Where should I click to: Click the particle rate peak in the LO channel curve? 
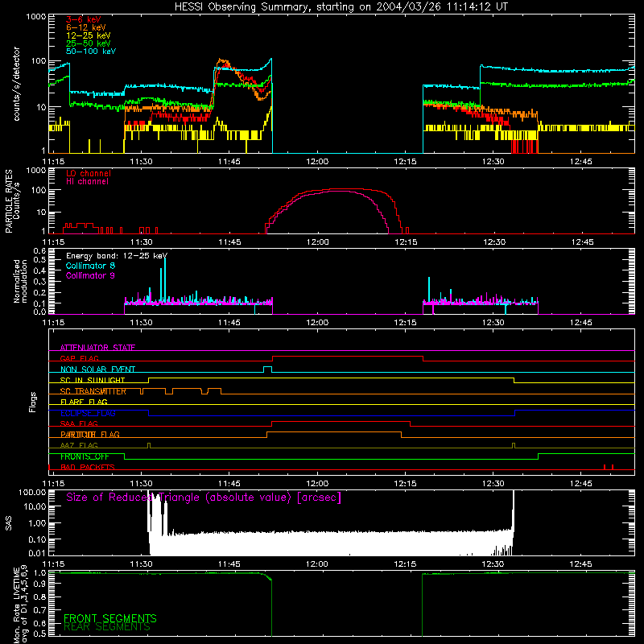(345, 189)
